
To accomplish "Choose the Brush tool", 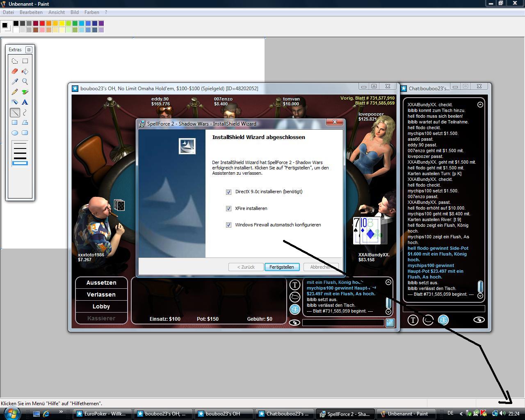I will tap(25, 92).
